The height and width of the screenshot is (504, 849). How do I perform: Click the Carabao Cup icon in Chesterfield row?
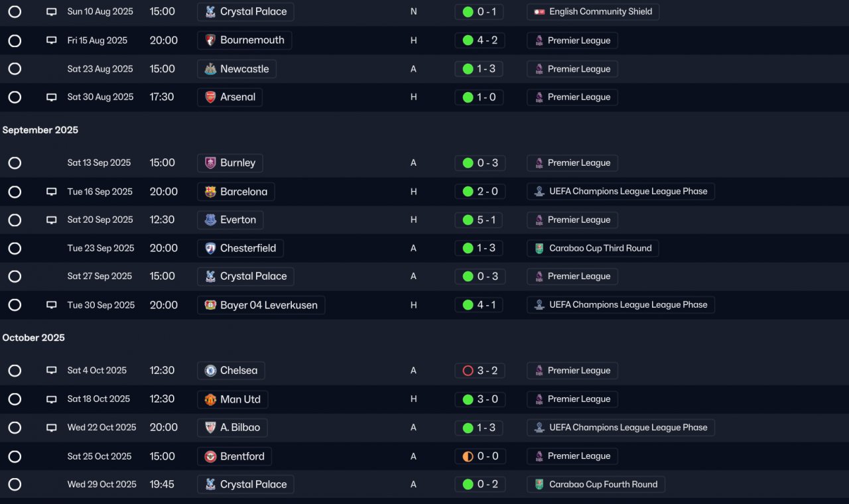click(x=539, y=249)
